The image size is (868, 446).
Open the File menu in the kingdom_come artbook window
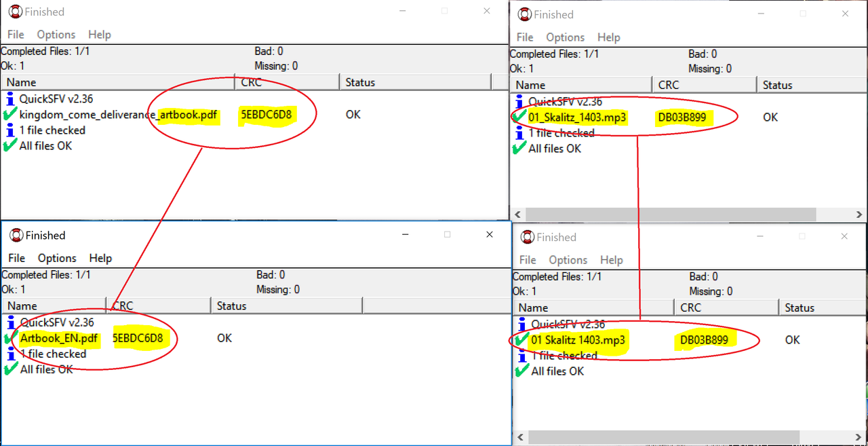coord(16,35)
